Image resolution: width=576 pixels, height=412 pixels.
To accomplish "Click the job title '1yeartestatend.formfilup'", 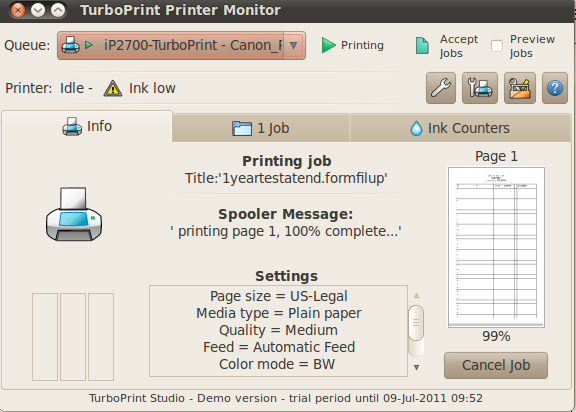I will coord(286,178).
